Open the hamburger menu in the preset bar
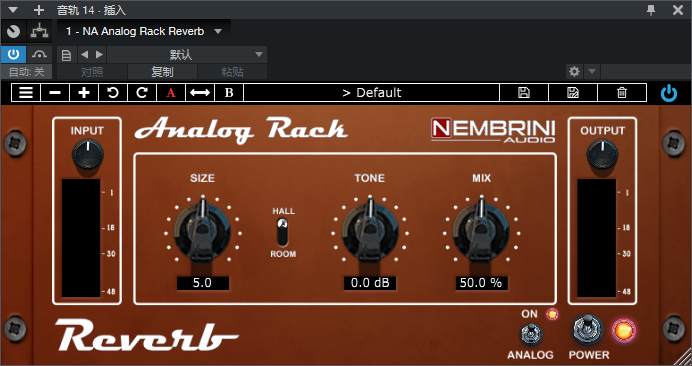 pyautogui.click(x=26, y=93)
